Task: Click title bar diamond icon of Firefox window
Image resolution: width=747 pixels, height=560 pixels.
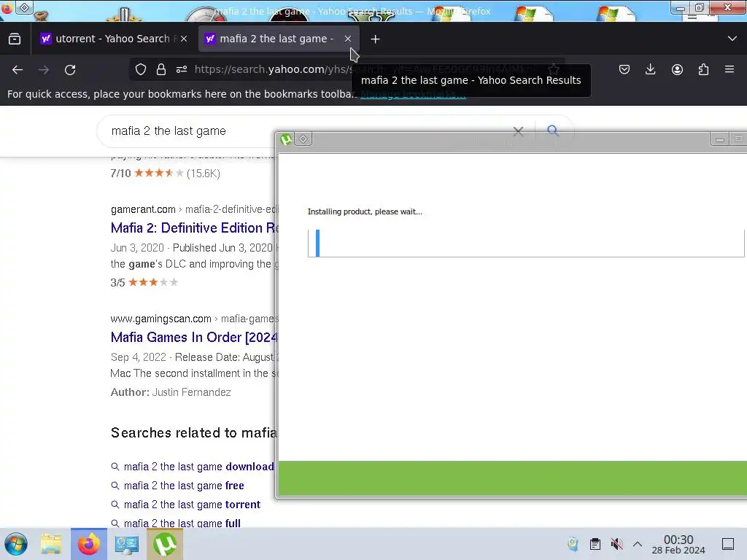Action: coord(24,7)
